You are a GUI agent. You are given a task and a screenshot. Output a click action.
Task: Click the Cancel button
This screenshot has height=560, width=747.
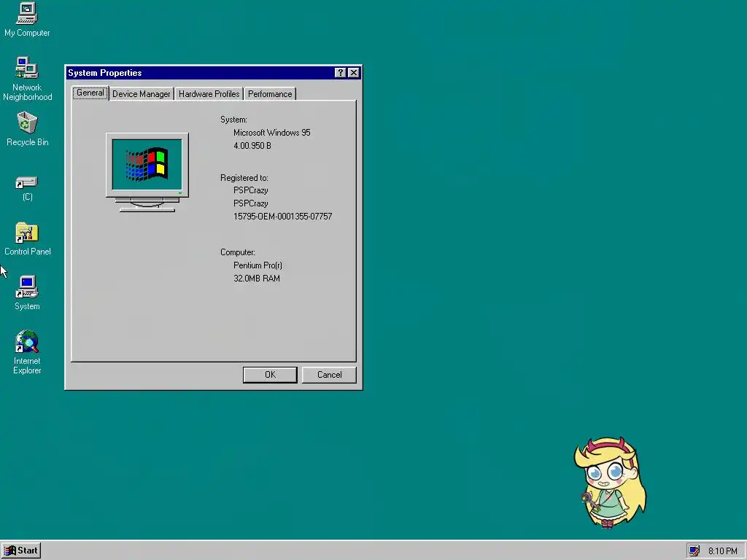click(329, 375)
